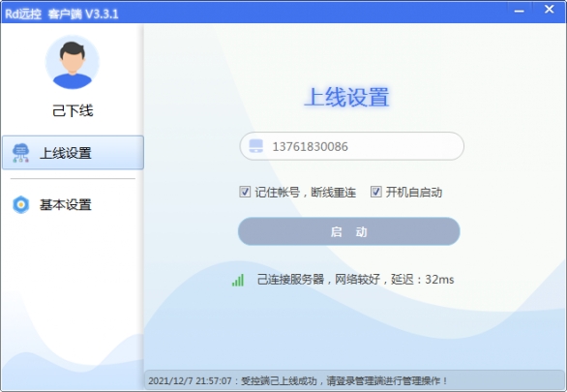
Task: Minimize the Rd远控 client window
Action: click(x=520, y=11)
